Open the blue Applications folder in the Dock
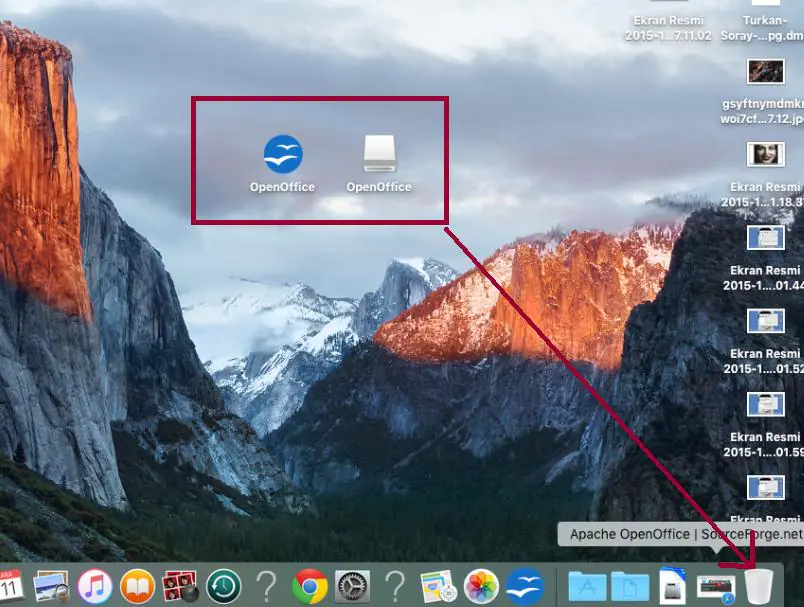Image resolution: width=804 pixels, height=607 pixels. coord(587,586)
